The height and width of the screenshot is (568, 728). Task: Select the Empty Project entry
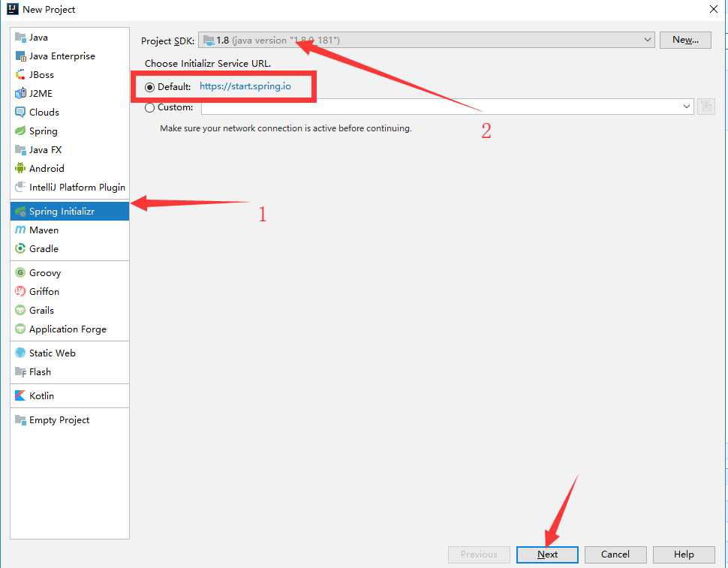(x=70, y=420)
